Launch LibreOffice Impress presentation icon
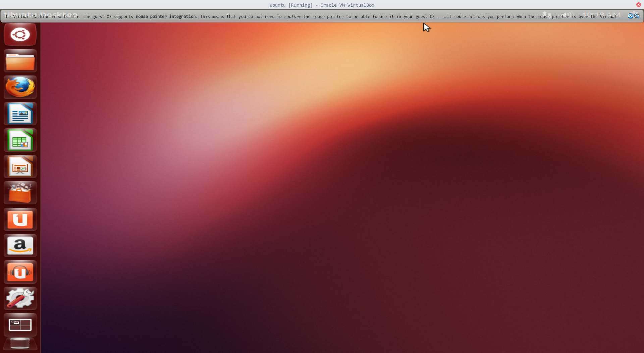The width and height of the screenshot is (644, 353). (20, 167)
